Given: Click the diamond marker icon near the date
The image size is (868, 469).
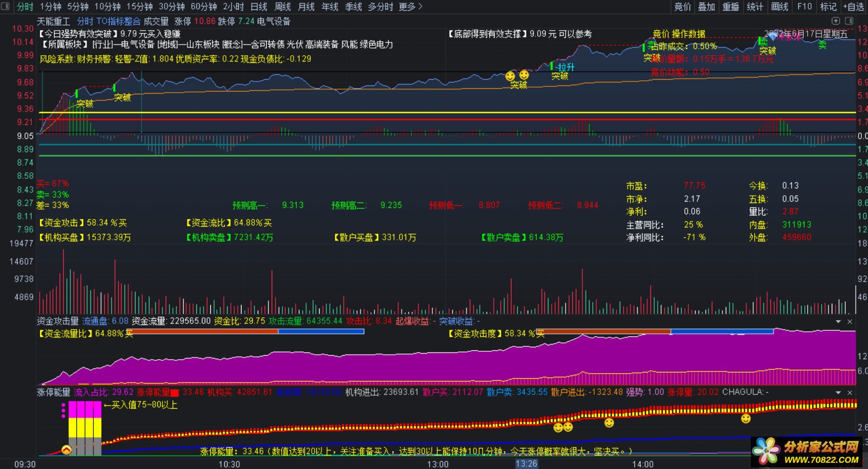Looking at the screenshot, I should tap(773, 37).
